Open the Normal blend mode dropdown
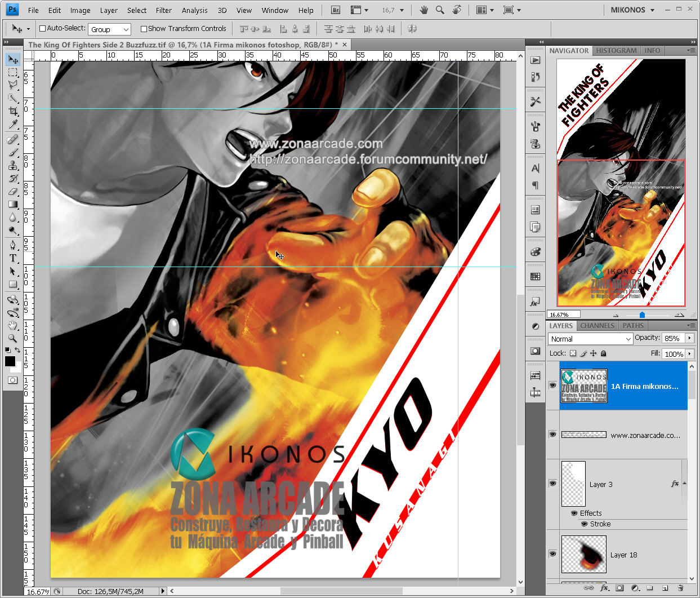The width and height of the screenshot is (700, 598). pos(590,339)
